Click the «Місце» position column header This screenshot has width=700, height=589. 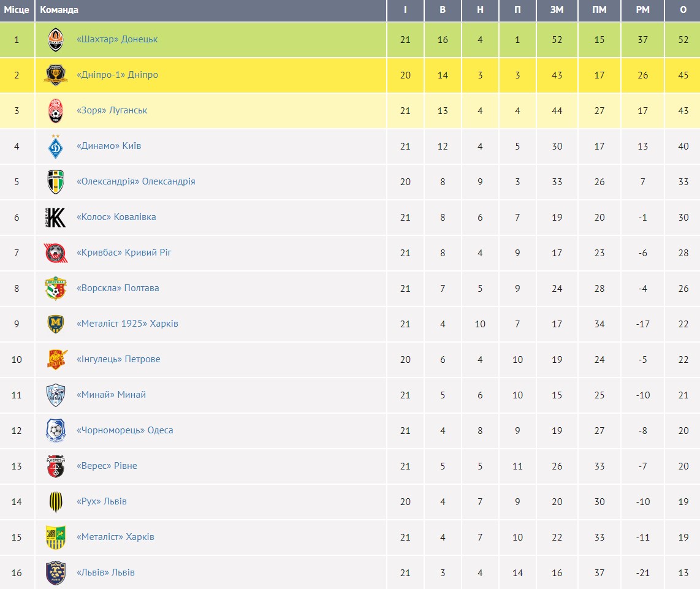point(17,10)
